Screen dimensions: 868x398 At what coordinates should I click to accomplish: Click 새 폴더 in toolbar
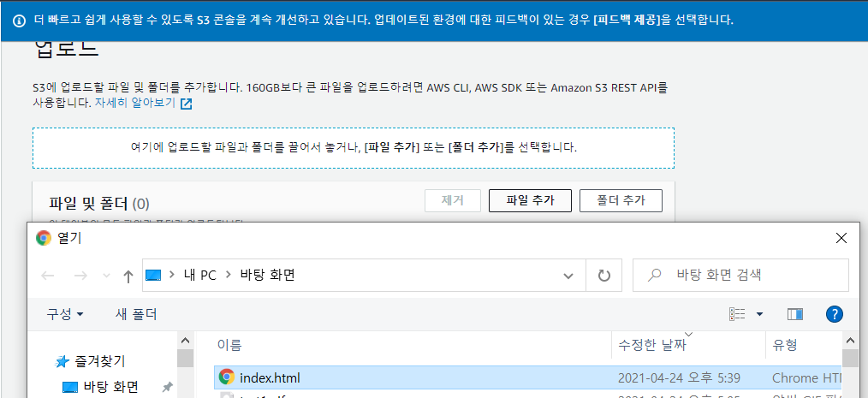tap(136, 314)
